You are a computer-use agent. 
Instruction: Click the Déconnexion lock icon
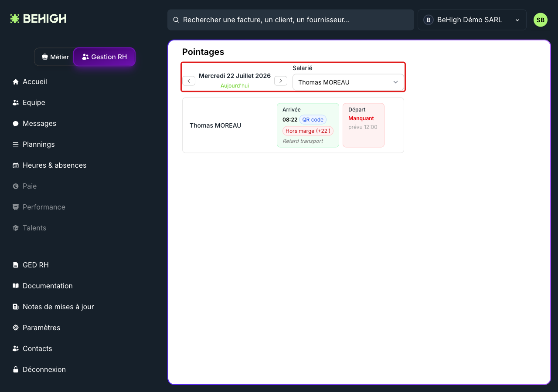(16, 370)
